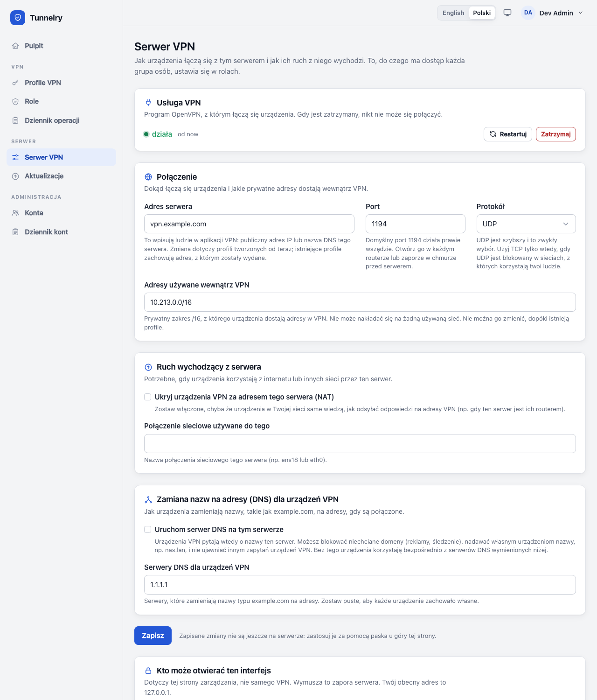Click the 'Serwer VPN' page heading
This screenshot has height=700, width=597.
[x=165, y=47]
